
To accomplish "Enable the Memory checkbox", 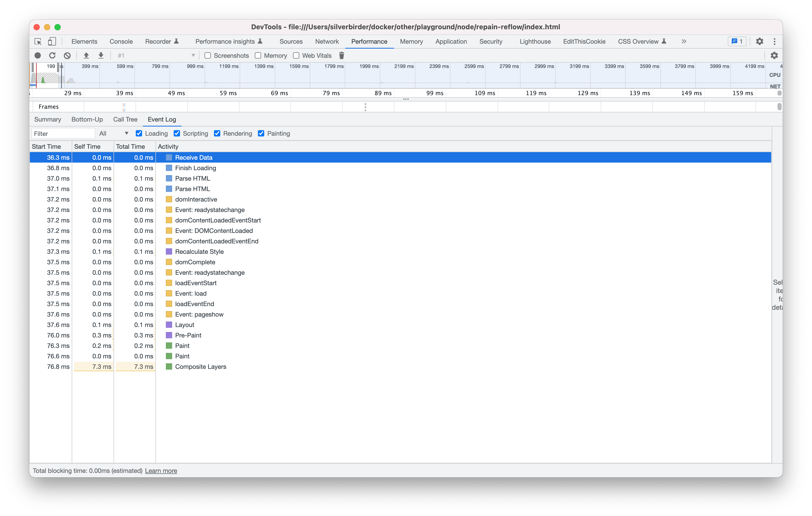I will click(258, 55).
